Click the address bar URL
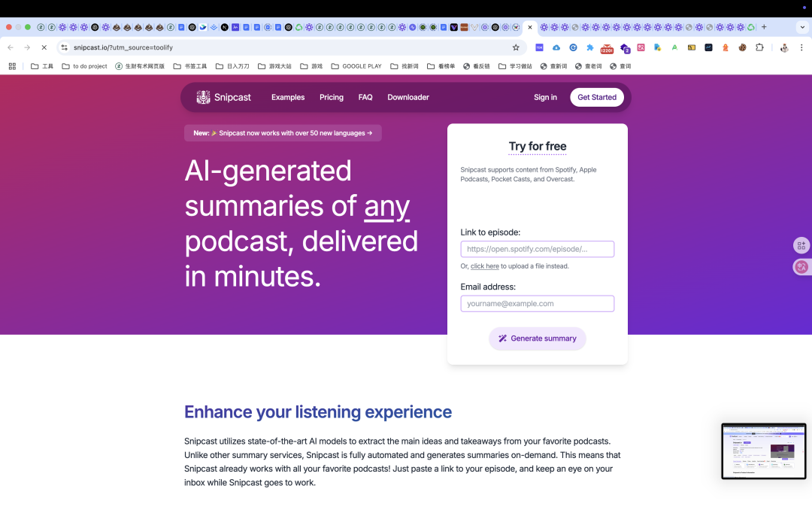The height and width of the screenshot is (525, 812). pyautogui.click(x=123, y=47)
